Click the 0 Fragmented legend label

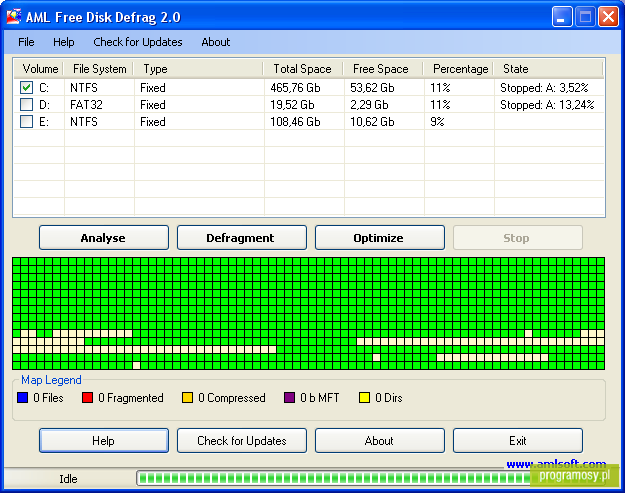tap(131, 398)
